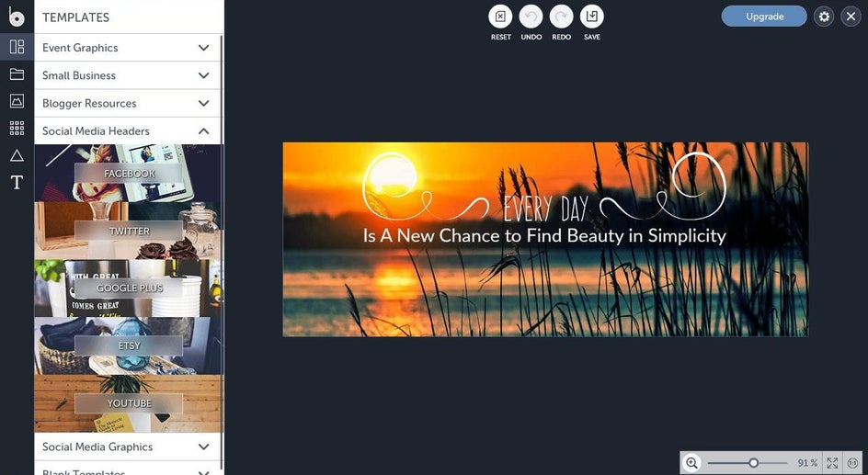Expand the Small Business category
Image resolution: width=868 pixels, height=475 pixels.
coord(127,75)
